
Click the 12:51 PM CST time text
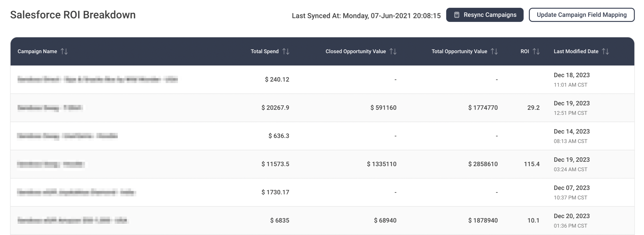coord(570,113)
